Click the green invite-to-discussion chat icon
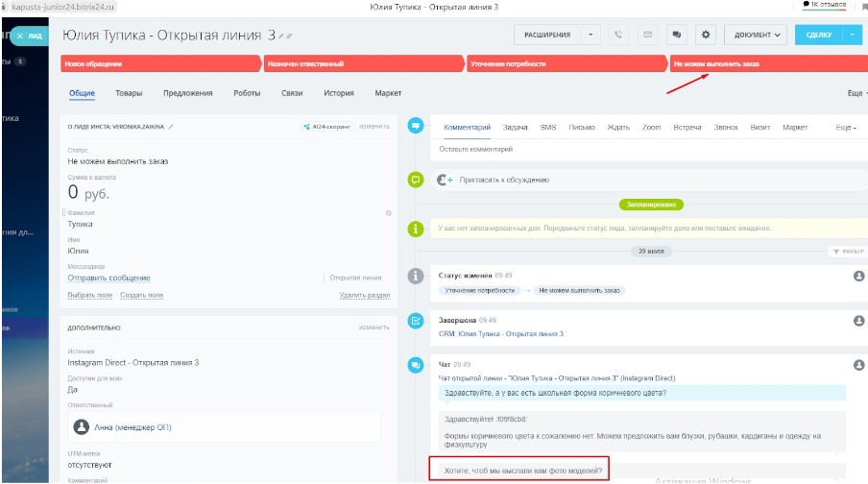 [x=416, y=180]
